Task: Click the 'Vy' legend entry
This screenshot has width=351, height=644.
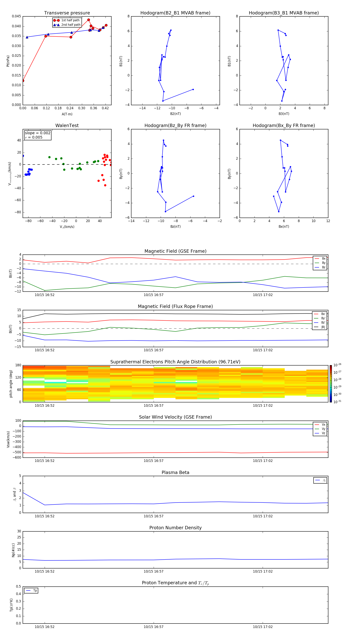Action: tap(320, 429)
